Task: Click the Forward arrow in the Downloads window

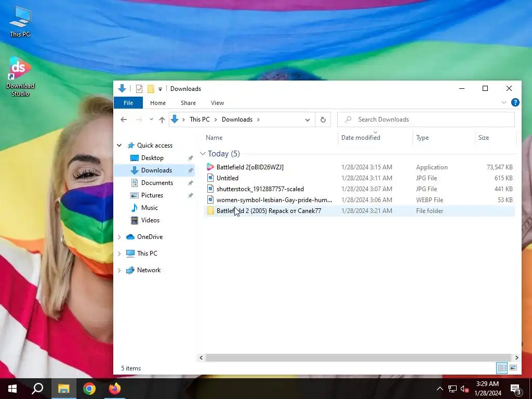Action: pyautogui.click(x=139, y=119)
